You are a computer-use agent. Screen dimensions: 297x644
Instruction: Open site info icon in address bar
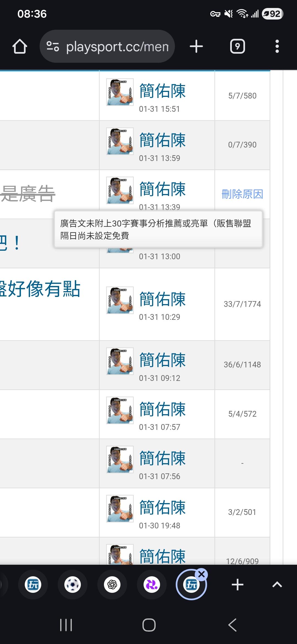tap(53, 46)
